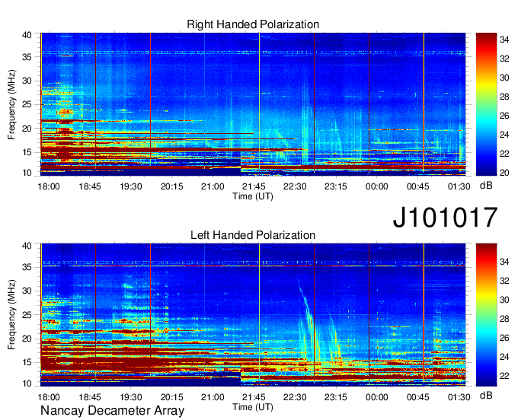Click the 23:15 time tick on the top plot
The height and width of the screenshot is (420, 518).
[x=336, y=186]
